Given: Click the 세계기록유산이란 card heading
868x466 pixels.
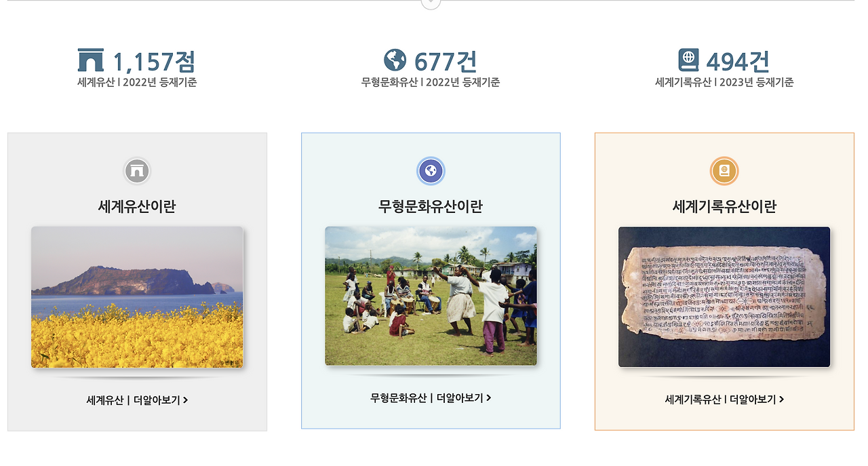Looking at the screenshot, I should tap(724, 207).
